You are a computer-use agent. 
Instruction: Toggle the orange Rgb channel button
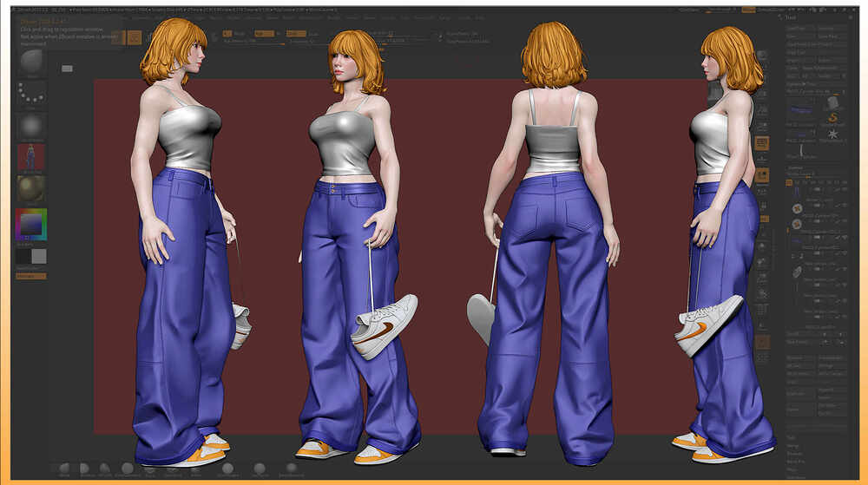click(x=264, y=34)
